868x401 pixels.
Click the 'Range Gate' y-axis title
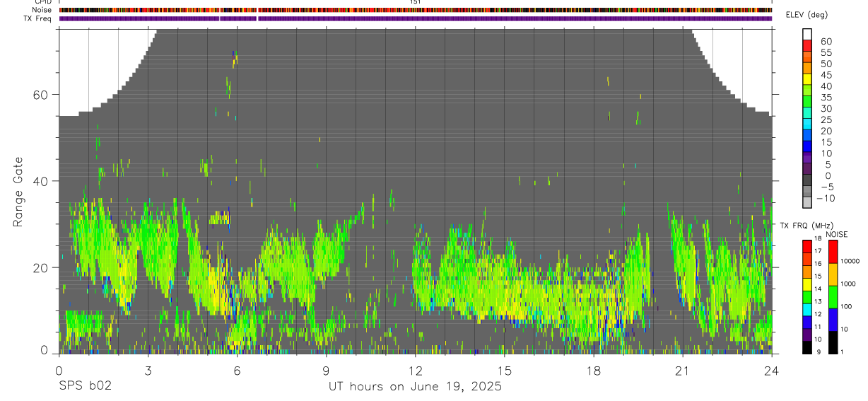coord(18,192)
